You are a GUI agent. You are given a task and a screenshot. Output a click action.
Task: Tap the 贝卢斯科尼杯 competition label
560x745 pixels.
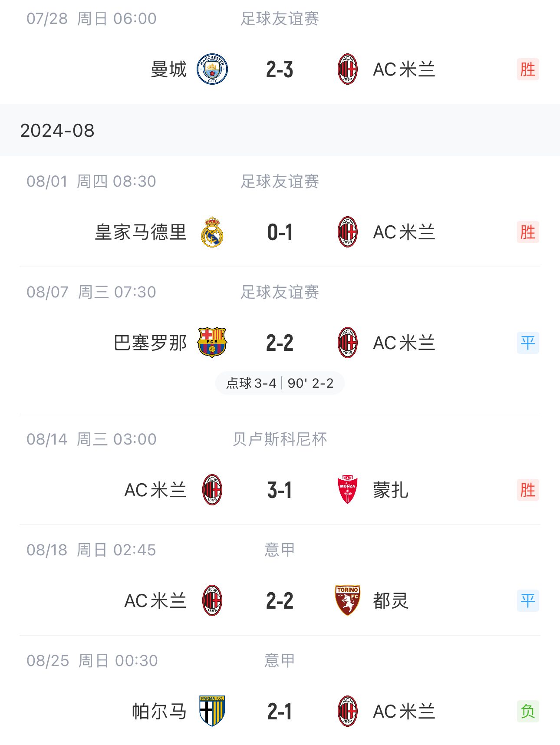[x=280, y=439]
